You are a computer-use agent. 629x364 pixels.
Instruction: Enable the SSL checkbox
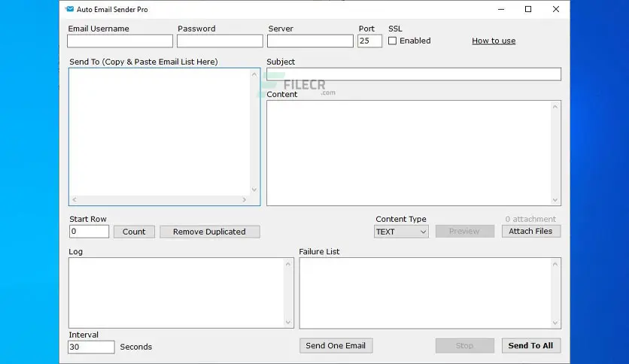tap(392, 41)
